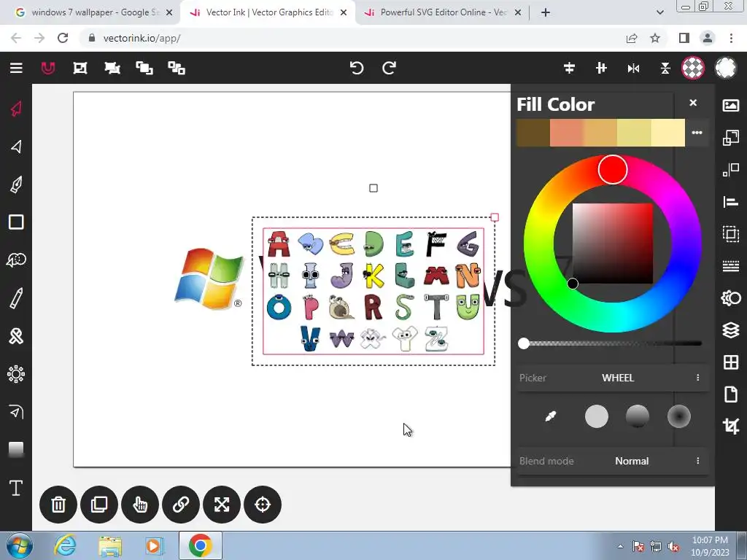Select the gear-shaped tool in left toolbar
The width and height of the screenshot is (747, 560).
[x=16, y=374]
